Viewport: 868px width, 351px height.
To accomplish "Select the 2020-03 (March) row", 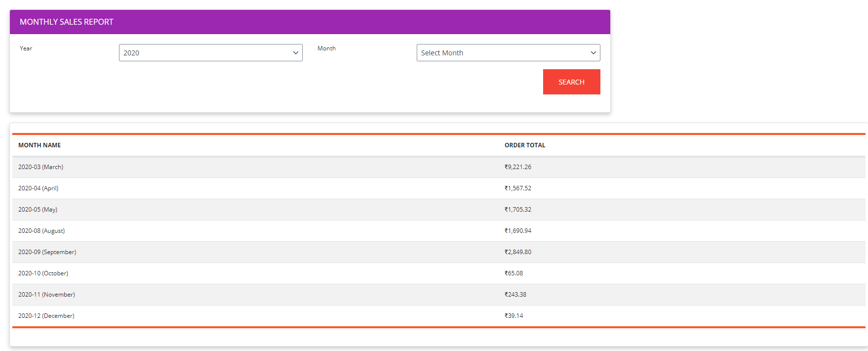I will point(41,167).
